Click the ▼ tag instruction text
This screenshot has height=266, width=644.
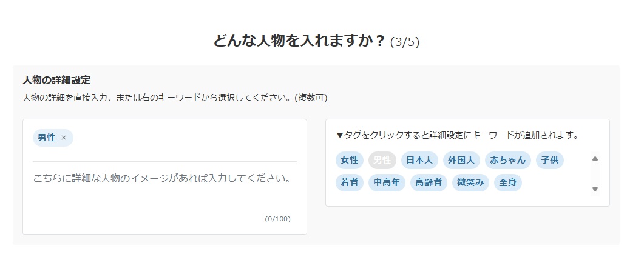click(457, 135)
